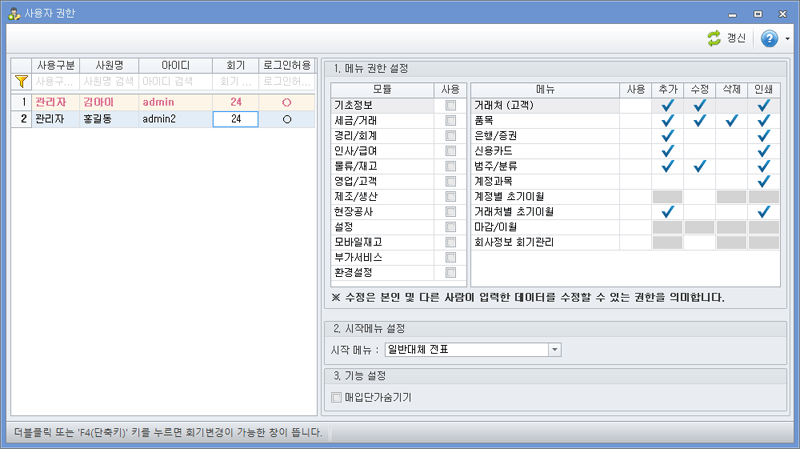This screenshot has height=449, width=800.
Task: Click the 사용자 권한 title bar icon
Action: [14, 13]
